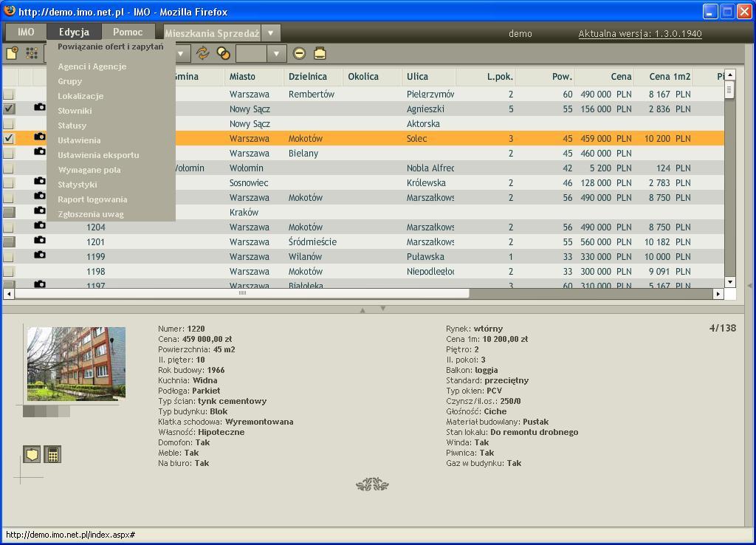756x545 pixels.
Task: Open the Pomoc menu
Action: [x=128, y=32]
